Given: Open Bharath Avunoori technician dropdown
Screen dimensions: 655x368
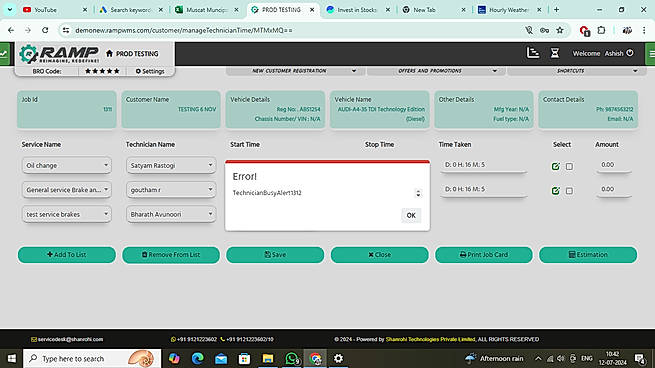Looking at the screenshot, I should [171, 214].
